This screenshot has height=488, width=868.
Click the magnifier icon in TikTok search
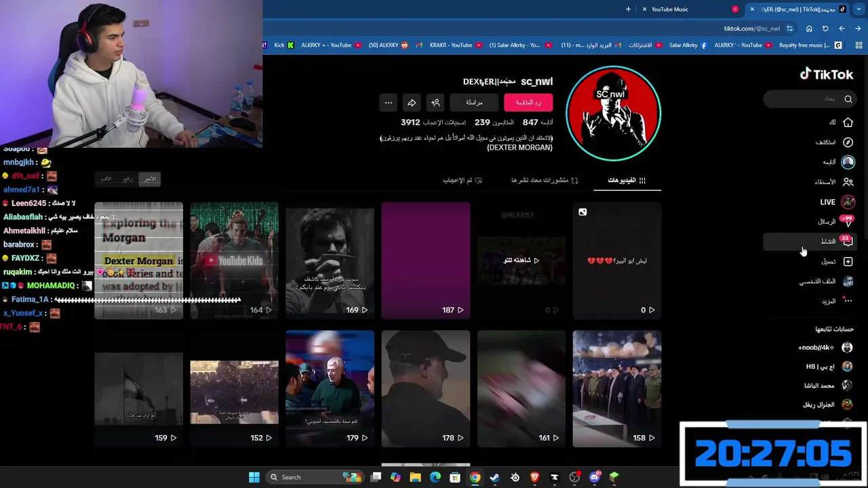(x=848, y=99)
